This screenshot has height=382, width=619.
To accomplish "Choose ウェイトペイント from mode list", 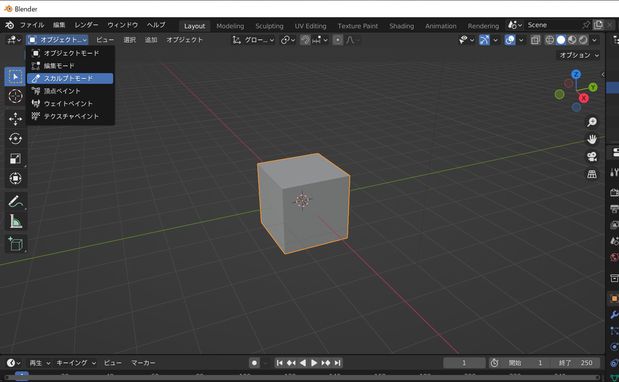I will click(70, 103).
